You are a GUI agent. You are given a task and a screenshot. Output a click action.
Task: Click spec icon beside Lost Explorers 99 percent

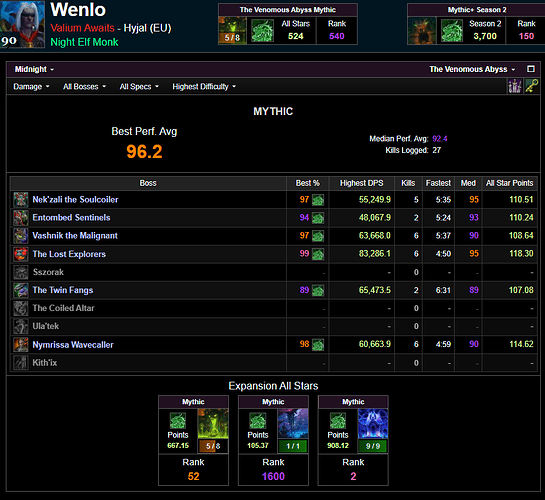pos(318,254)
